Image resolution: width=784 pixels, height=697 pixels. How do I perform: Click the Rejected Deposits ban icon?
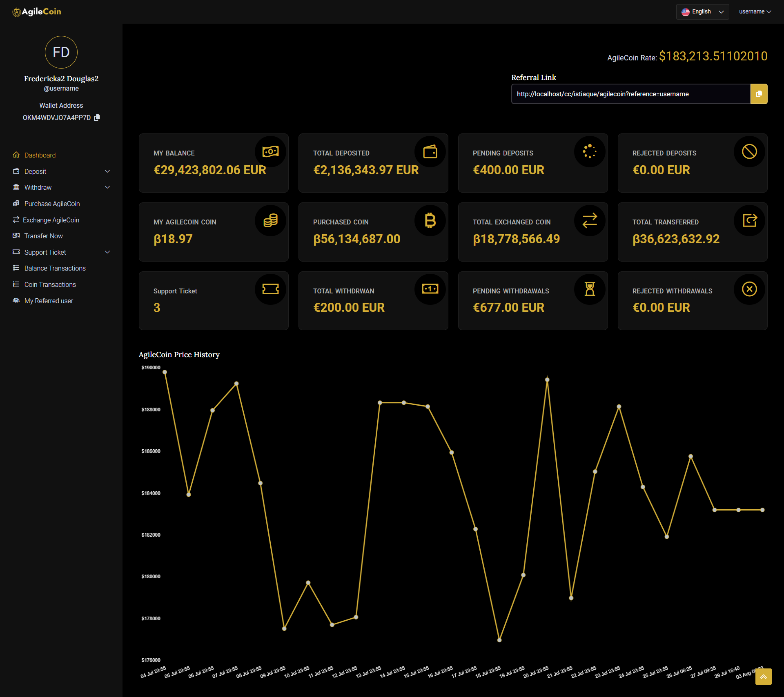749,152
